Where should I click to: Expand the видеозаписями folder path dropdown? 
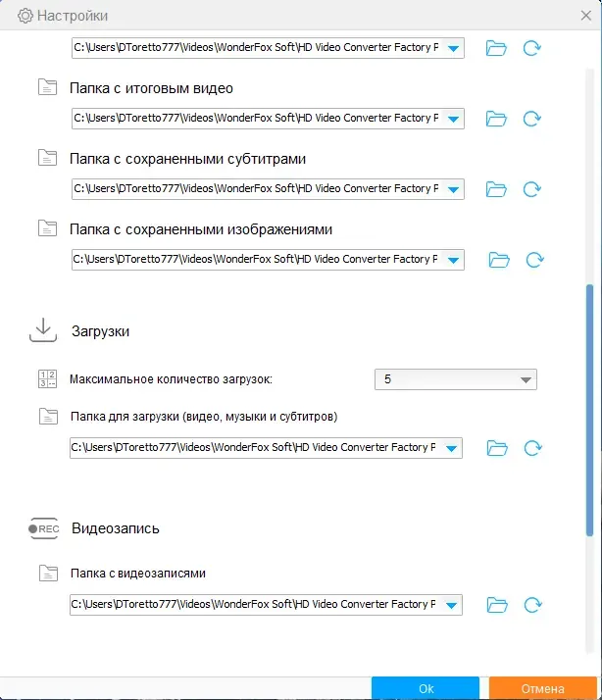point(451,605)
